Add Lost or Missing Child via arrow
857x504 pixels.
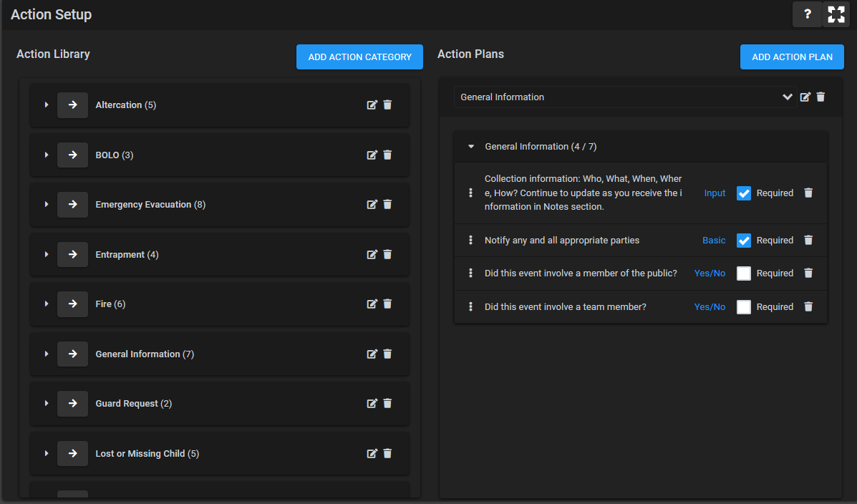(x=73, y=454)
